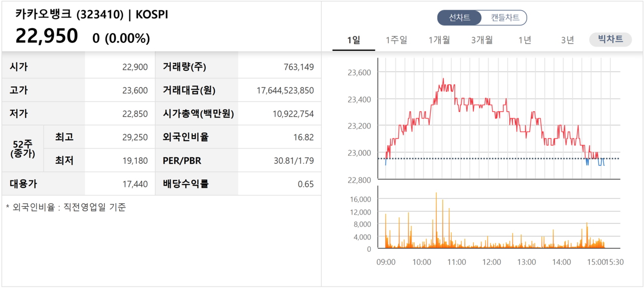Click the PER/PBR label
Viewport: 644px width, 288px height.
point(183,161)
